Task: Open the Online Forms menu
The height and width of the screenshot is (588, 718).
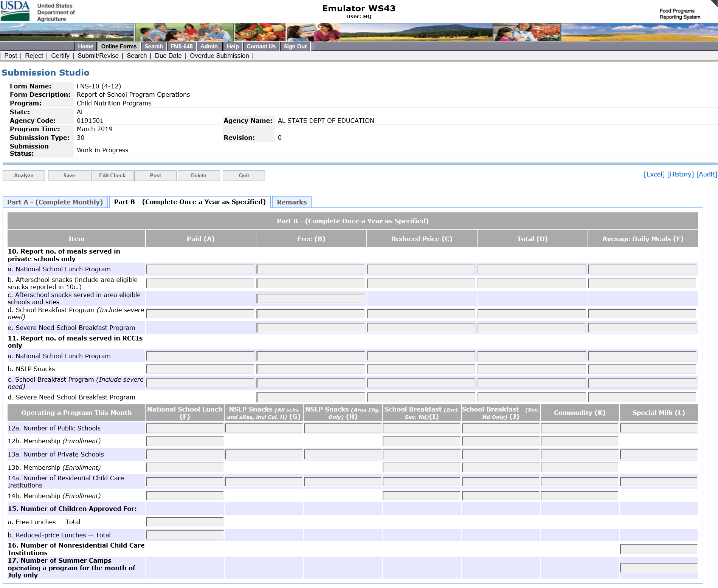Action: (x=119, y=46)
